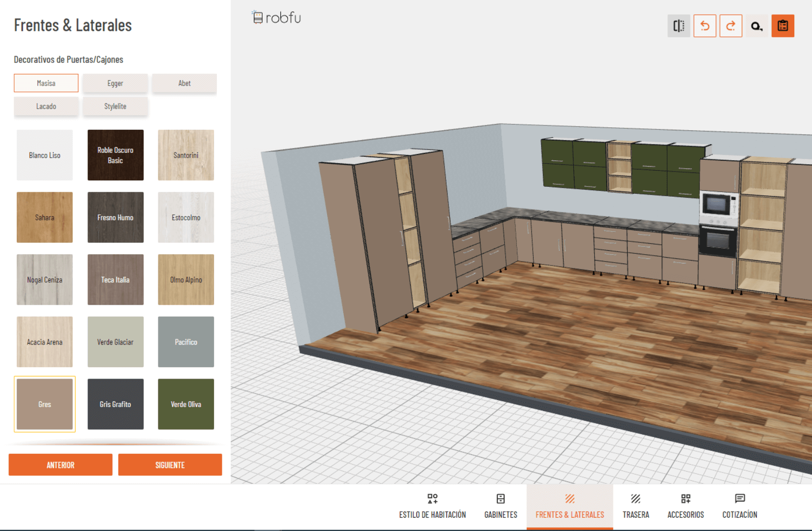Open the clipboard summary list icon
812x531 pixels.
point(782,26)
